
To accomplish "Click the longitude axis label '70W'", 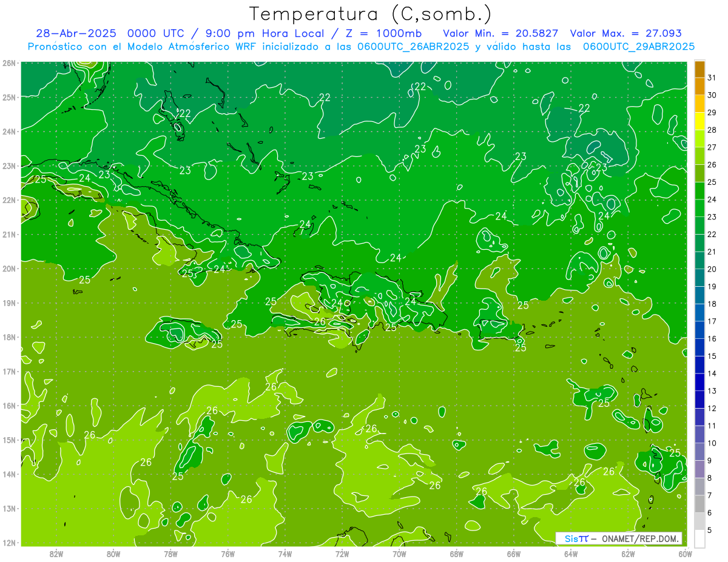I will click(399, 554).
